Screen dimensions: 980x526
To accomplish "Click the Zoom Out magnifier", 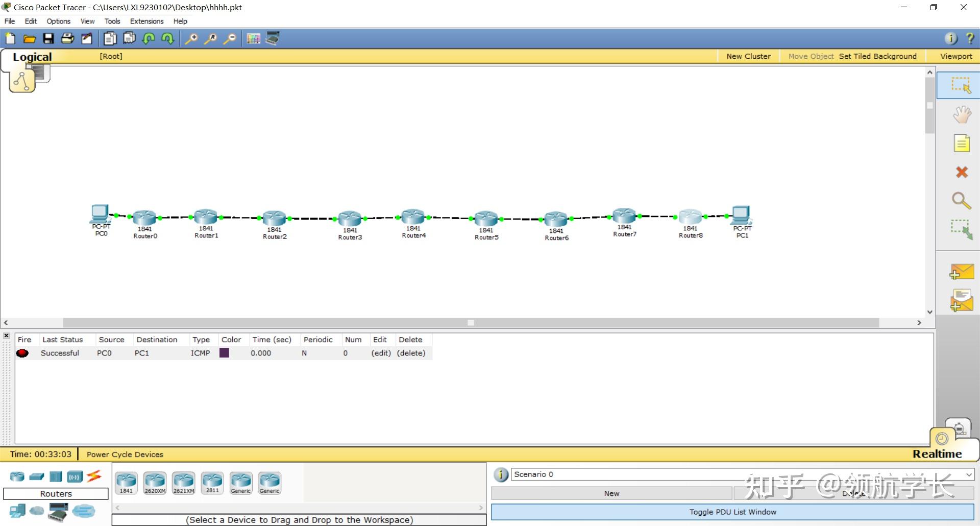I will point(230,38).
